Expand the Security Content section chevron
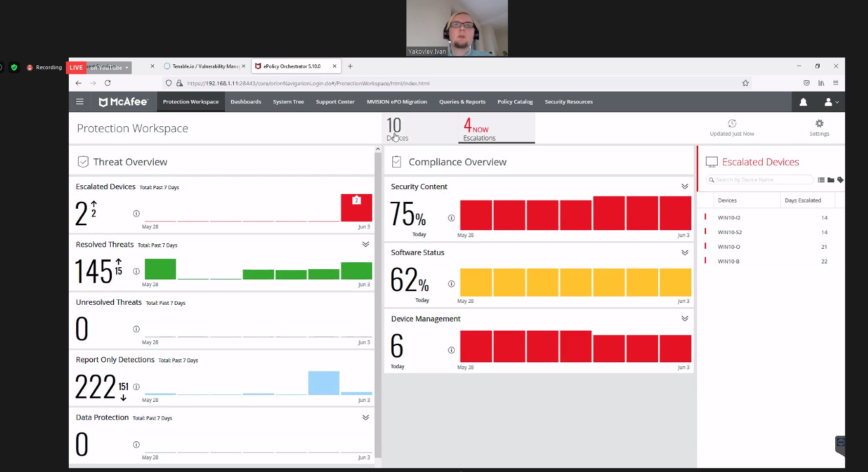The width and height of the screenshot is (868, 472). (685, 187)
